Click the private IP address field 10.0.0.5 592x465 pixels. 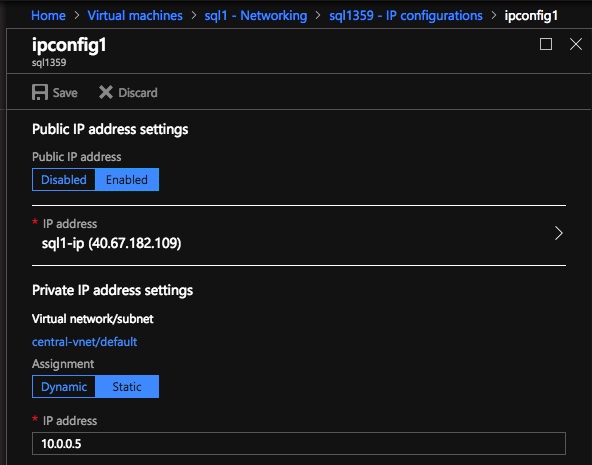point(299,443)
